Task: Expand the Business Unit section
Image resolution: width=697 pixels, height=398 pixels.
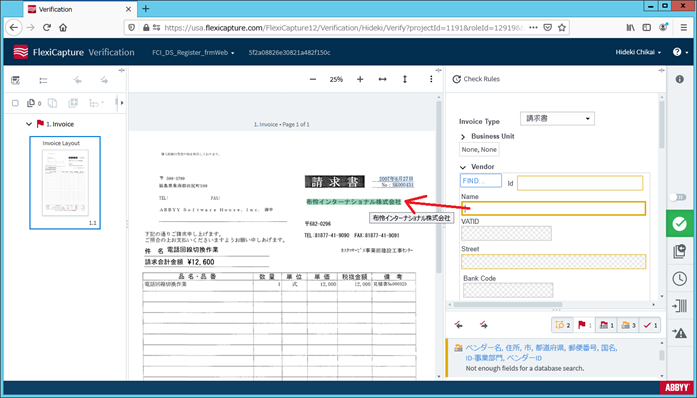Action: point(463,137)
